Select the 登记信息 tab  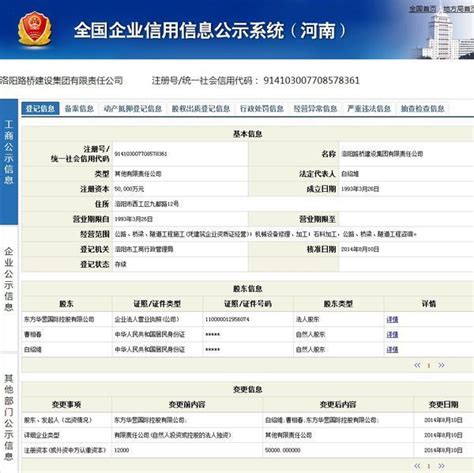tap(40, 108)
